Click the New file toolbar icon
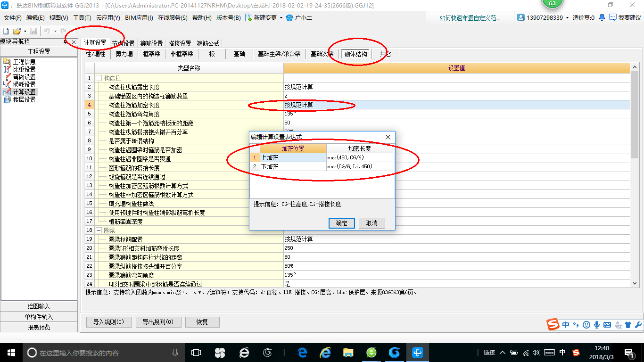 [6, 31]
